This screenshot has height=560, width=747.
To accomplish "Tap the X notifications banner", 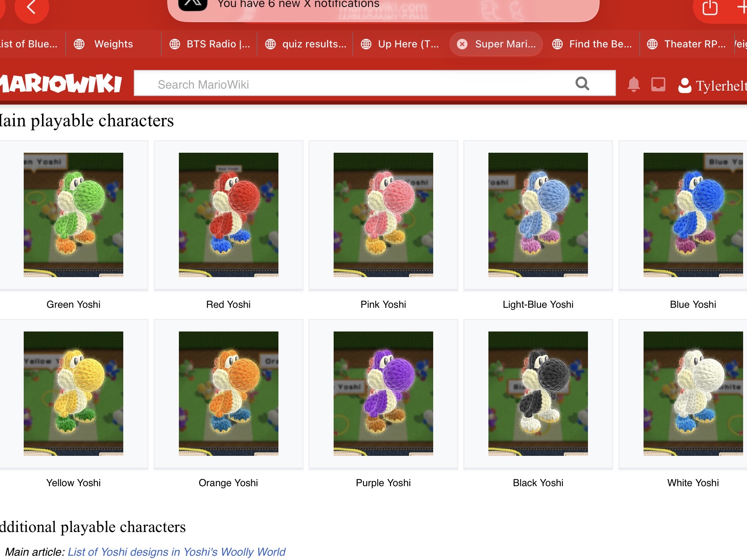I will [x=383, y=7].
